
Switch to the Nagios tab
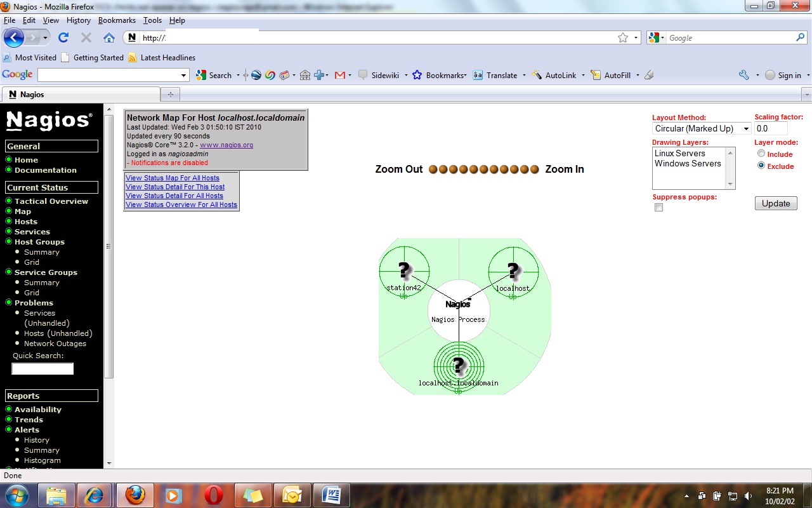81,95
